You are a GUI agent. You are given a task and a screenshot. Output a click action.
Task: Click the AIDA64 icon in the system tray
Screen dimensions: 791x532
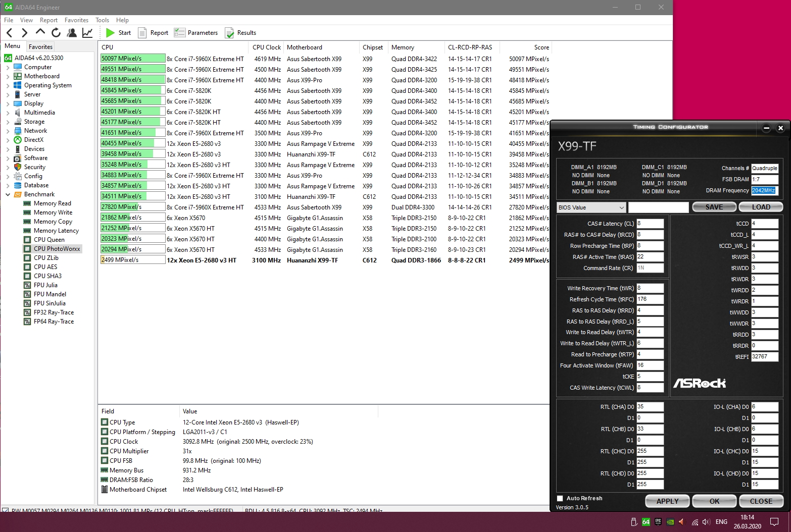[x=646, y=522]
